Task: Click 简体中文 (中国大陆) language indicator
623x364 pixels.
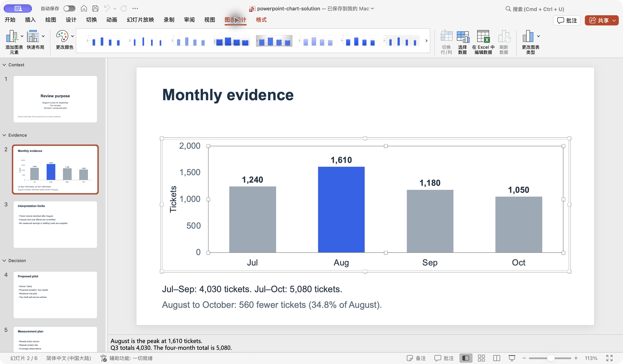Action: 68,358
